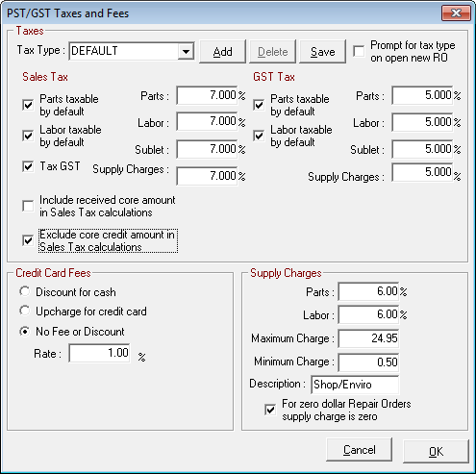Uncheck the Tax GST checkbox
The height and width of the screenshot is (474, 476).
(x=28, y=166)
